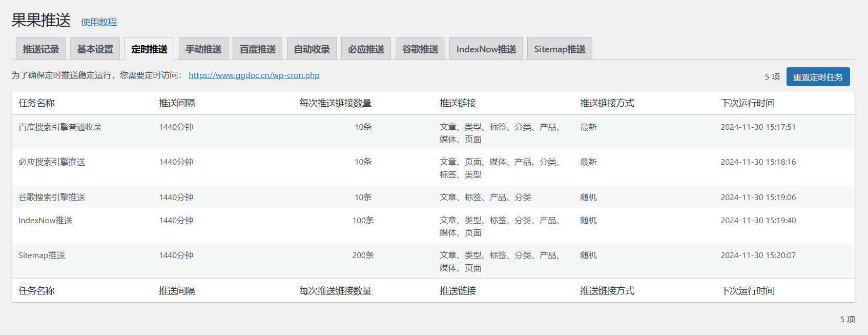Image resolution: width=868 pixels, height=335 pixels.
Task: Go to the 百度推送 tab
Action: 258,49
